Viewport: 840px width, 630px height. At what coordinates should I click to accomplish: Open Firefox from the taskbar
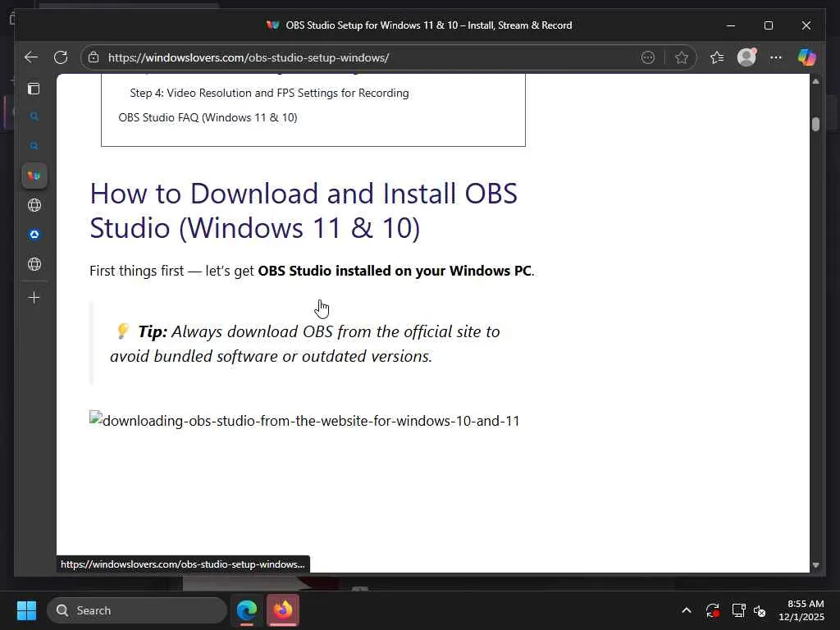point(283,610)
